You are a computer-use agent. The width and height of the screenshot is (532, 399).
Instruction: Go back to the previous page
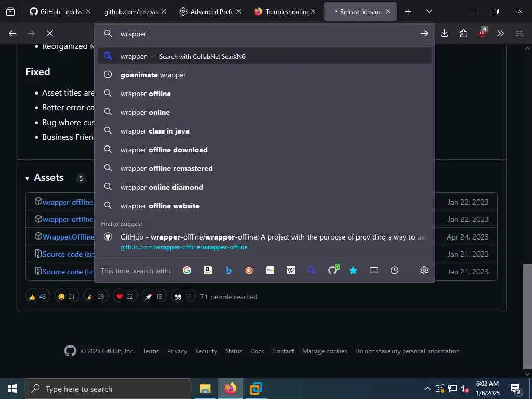12,33
